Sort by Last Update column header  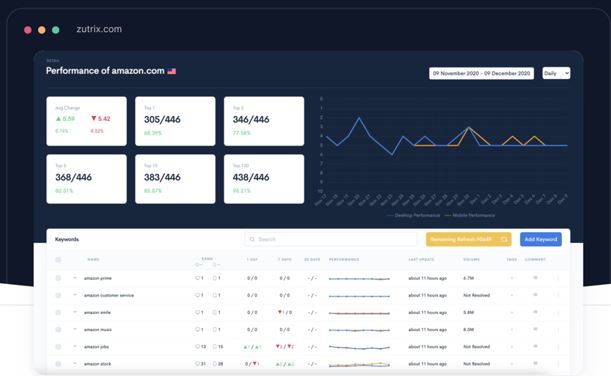click(x=421, y=259)
